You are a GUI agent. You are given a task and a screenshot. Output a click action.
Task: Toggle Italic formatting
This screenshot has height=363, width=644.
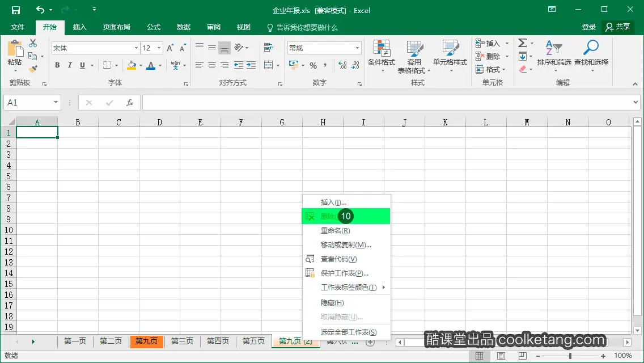[x=70, y=65]
